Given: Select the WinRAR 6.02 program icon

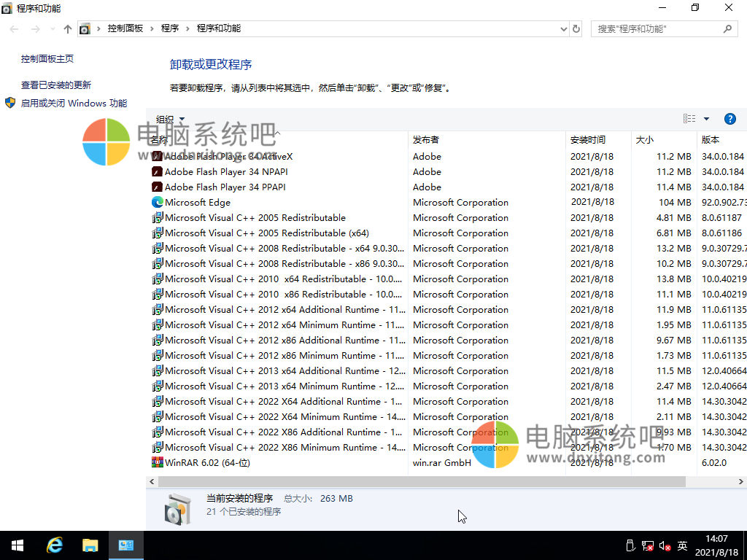Looking at the screenshot, I should [x=157, y=462].
